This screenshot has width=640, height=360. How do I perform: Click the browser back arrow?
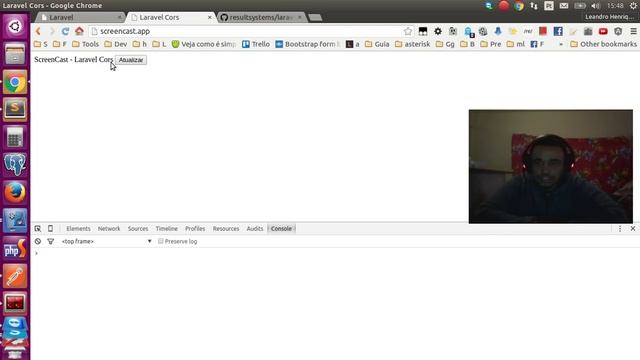click(38, 31)
